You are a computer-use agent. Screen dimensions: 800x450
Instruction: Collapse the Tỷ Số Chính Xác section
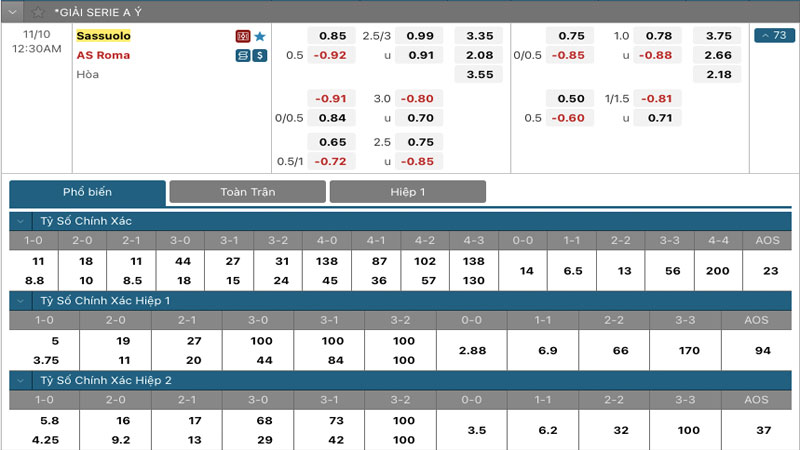pyautogui.click(x=22, y=221)
